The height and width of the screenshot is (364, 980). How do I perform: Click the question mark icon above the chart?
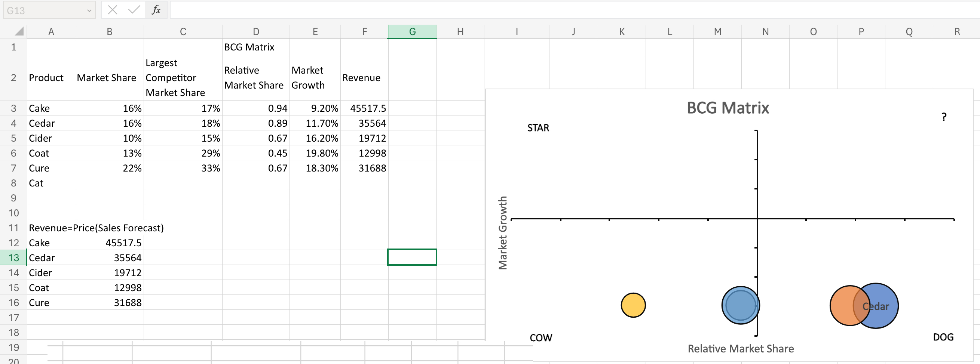coord(944,117)
